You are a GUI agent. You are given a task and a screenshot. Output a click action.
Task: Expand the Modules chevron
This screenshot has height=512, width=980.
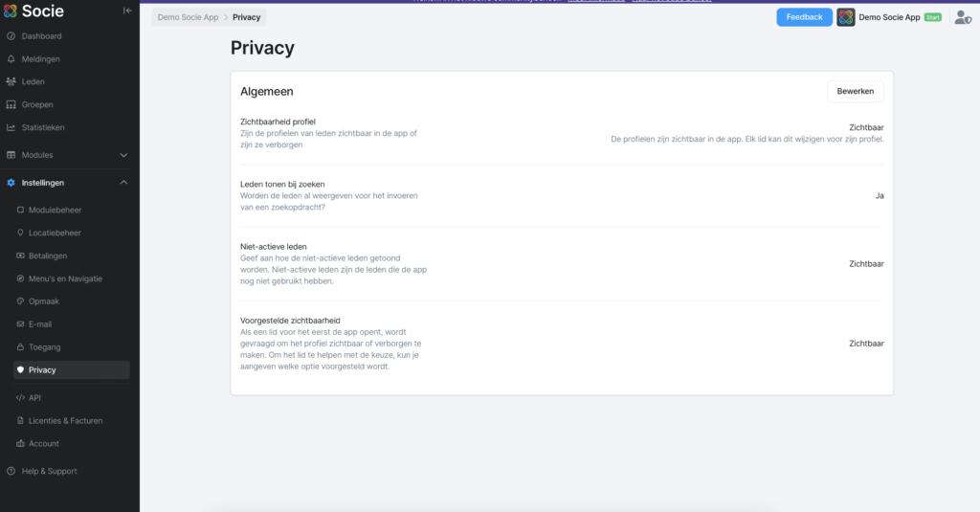click(123, 155)
